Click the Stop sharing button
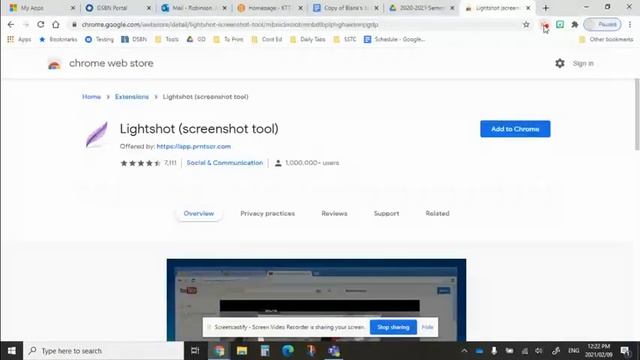This screenshot has width=640, height=360. pyautogui.click(x=393, y=327)
